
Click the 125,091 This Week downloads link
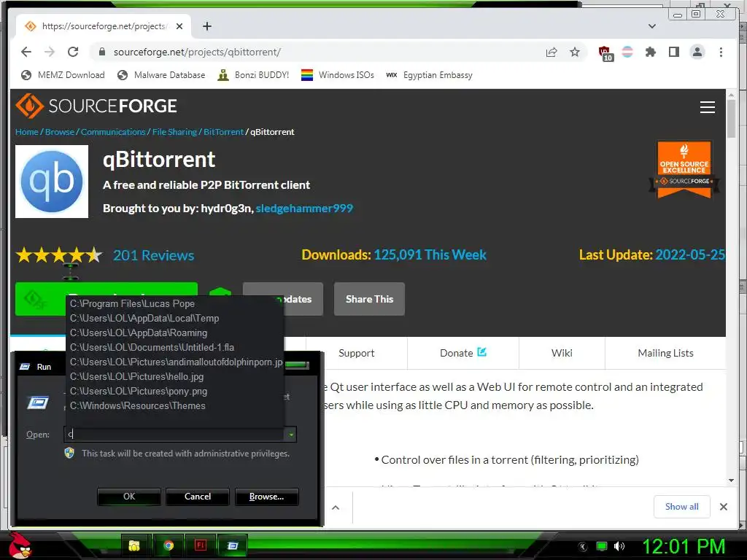click(x=430, y=254)
